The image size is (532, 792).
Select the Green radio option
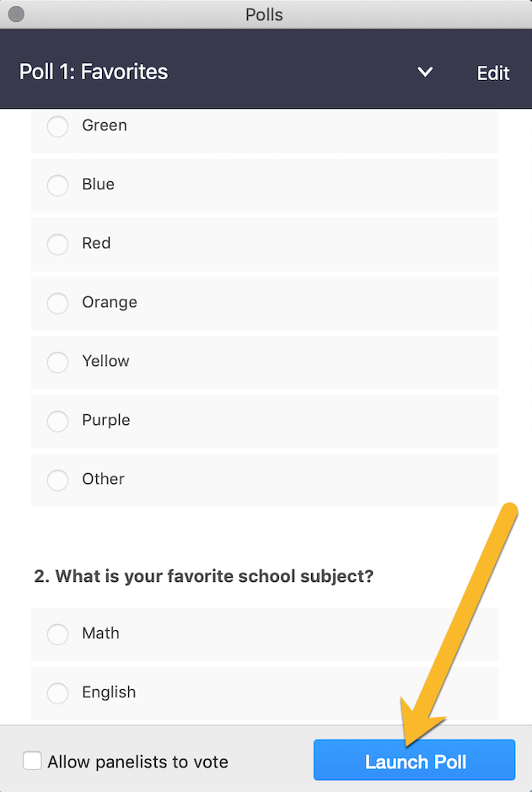click(x=57, y=127)
